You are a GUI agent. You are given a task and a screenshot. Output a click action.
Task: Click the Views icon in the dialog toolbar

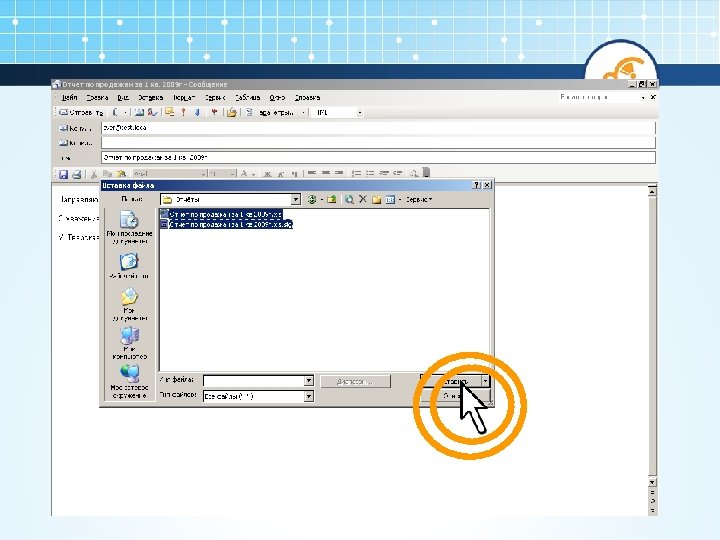390,199
